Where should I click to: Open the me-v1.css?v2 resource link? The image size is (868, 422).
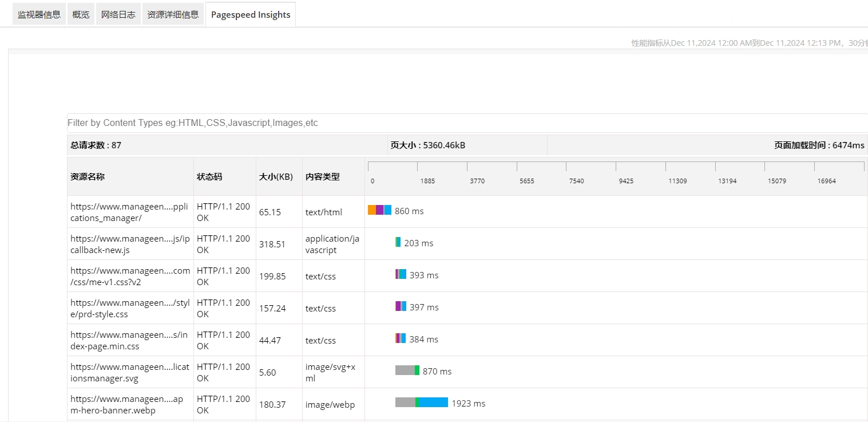point(130,276)
